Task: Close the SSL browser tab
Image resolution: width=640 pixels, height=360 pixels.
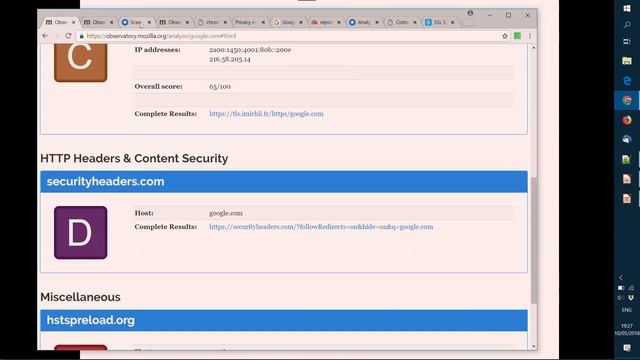Action: point(452,22)
